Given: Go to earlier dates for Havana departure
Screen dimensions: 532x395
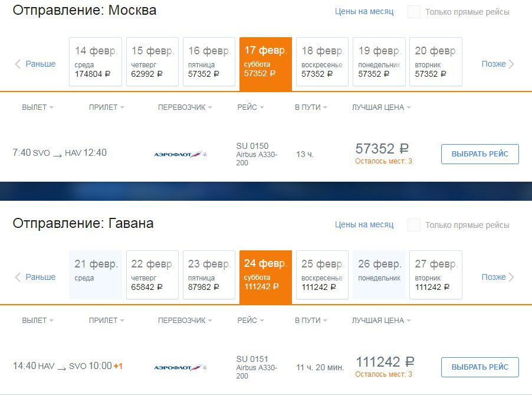Looking at the screenshot, I should point(35,277).
